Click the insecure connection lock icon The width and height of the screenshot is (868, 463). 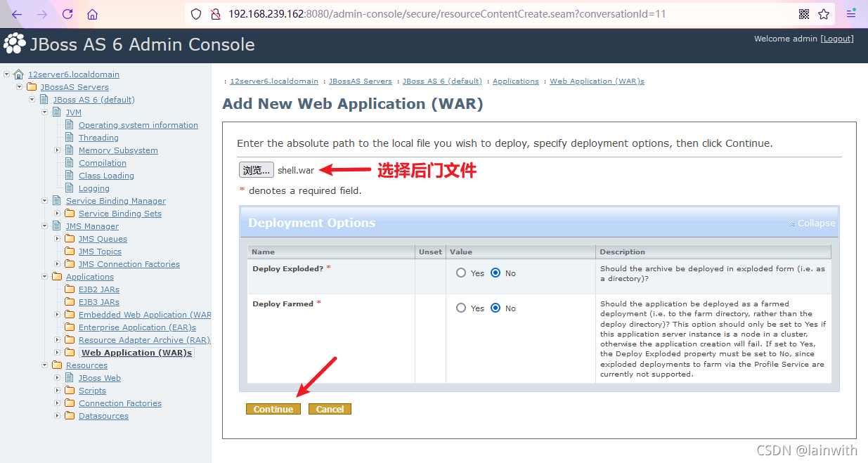tap(216, 14)
